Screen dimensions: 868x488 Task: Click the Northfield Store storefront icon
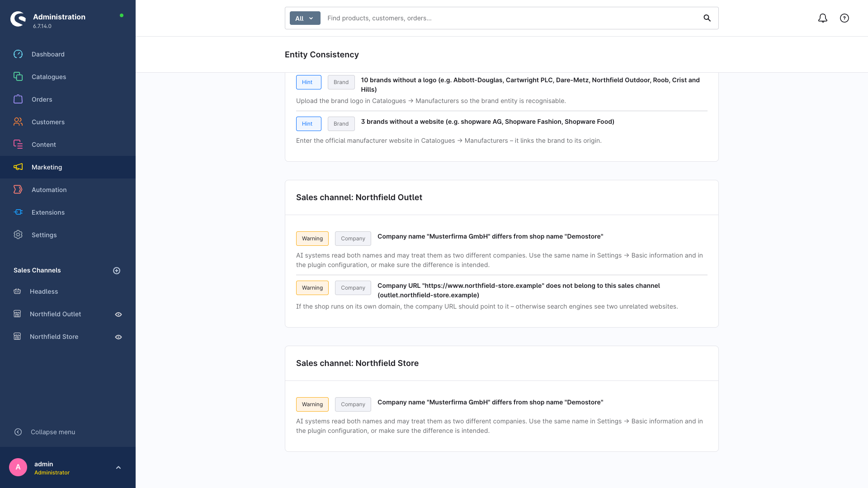17,337
